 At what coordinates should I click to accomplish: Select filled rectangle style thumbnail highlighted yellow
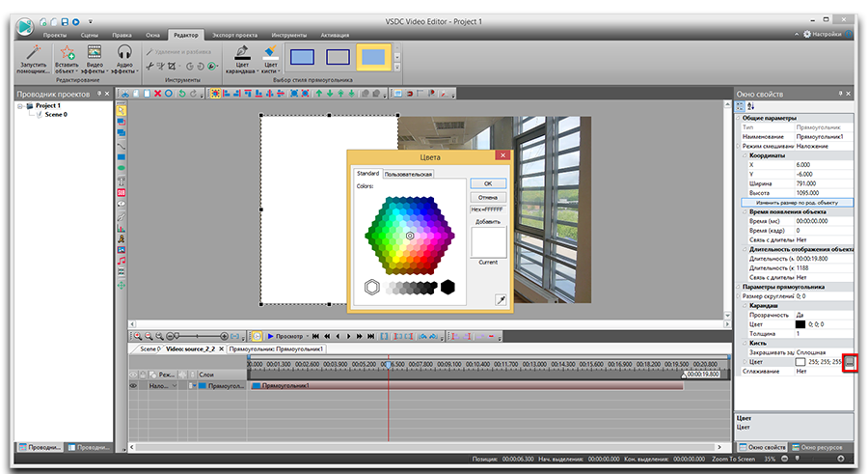(372, 57)
